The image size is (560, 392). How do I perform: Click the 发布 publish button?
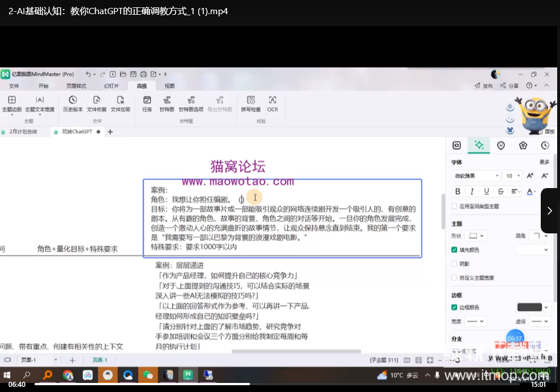[484, 86]
